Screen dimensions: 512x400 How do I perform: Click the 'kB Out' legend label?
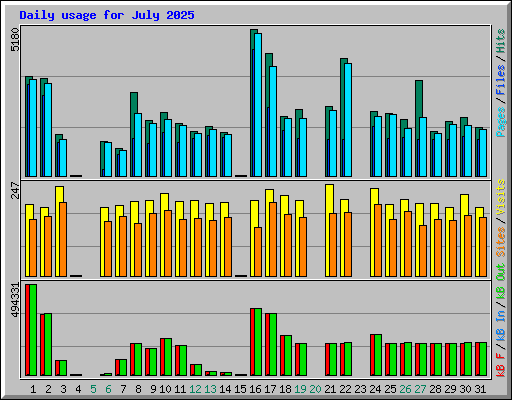coord(501,282)
